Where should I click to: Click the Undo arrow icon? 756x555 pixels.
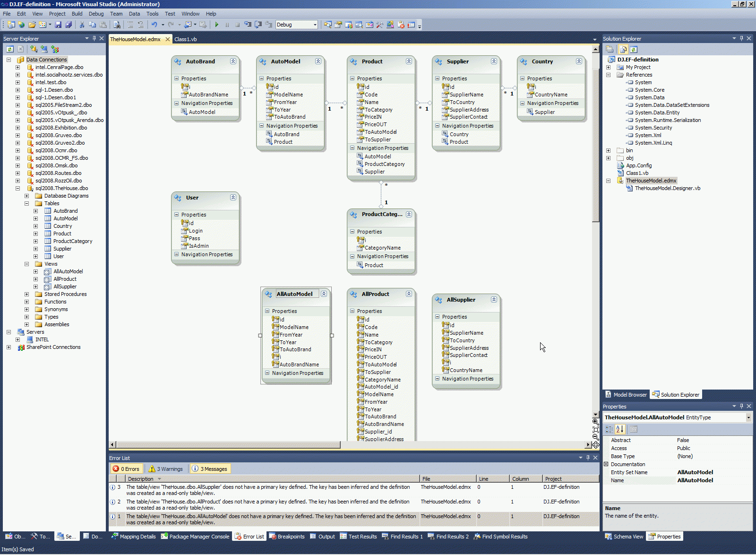pos(154,25)
